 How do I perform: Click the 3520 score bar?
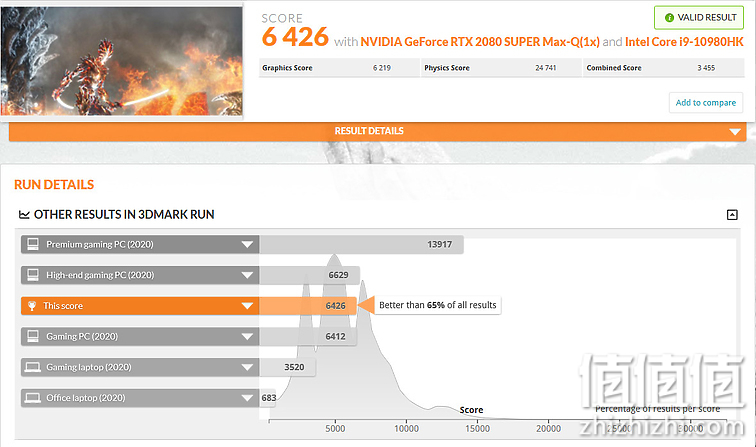tap(287, 367)
